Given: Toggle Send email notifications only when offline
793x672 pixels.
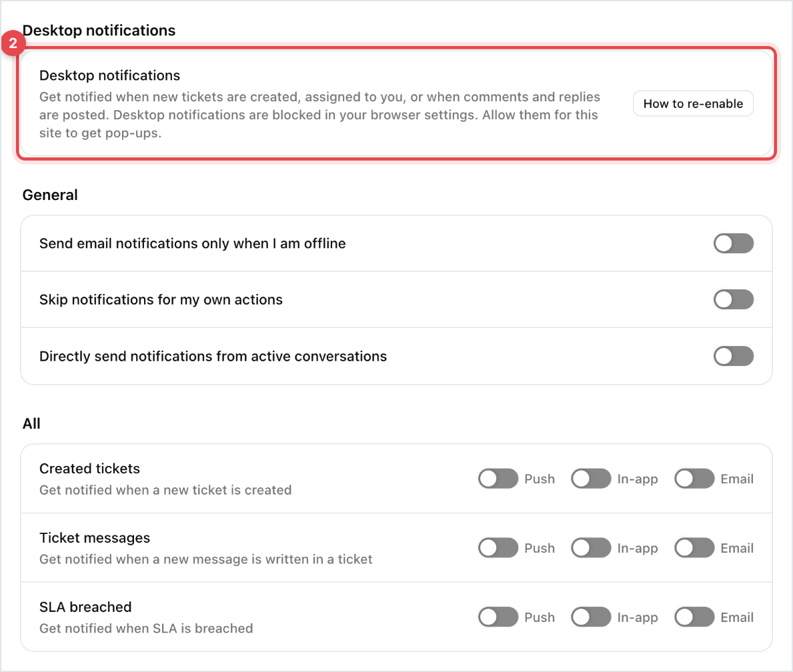Looking at the screenshot, I should pyautogui.click(x=734, y=243).
